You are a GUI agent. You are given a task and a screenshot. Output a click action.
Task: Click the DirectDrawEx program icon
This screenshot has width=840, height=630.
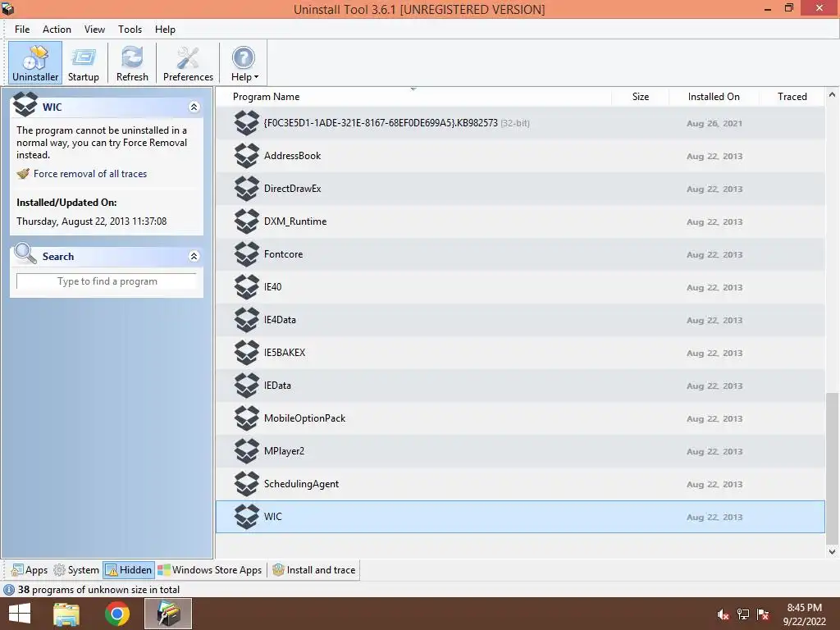(x=247, y=189)
